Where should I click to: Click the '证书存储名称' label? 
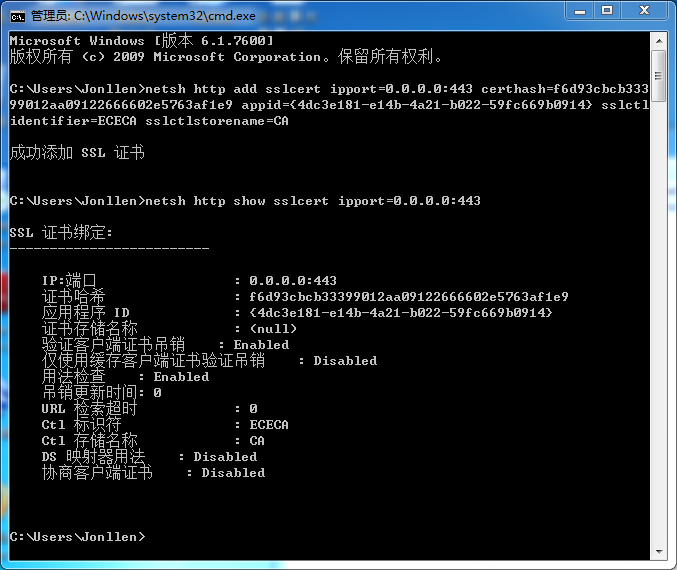[x=89, y=329]
